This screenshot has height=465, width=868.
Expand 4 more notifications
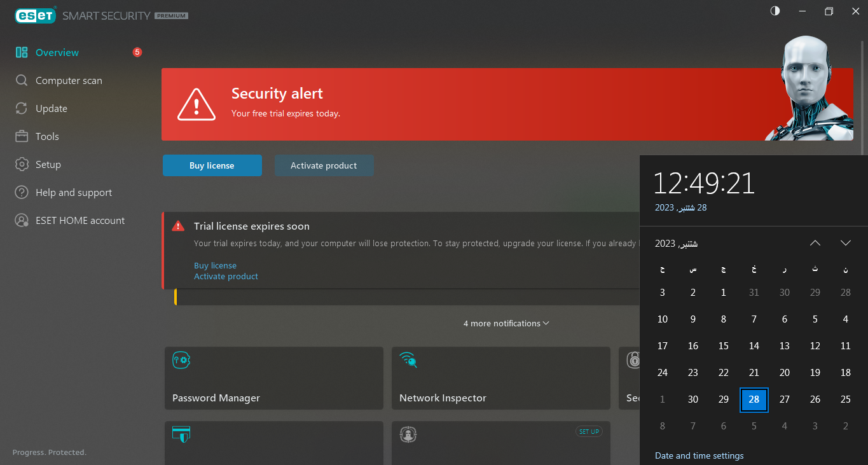[506, 324]
